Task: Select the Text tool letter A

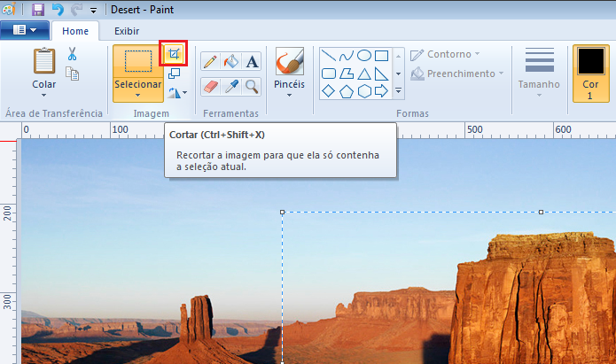Action: pos(252,62)
